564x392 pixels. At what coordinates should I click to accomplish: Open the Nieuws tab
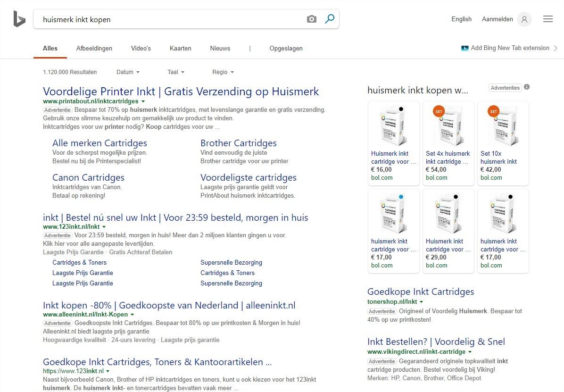[x=220, y=48]
